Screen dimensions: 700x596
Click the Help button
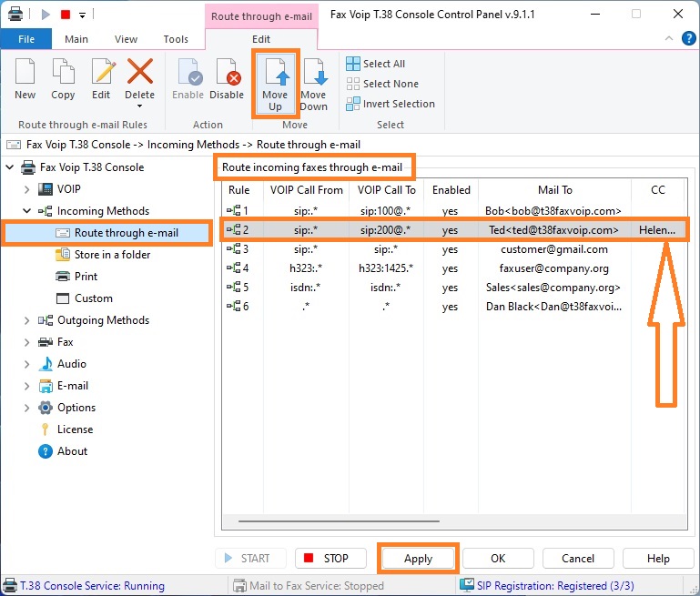[x=658, y=559]
